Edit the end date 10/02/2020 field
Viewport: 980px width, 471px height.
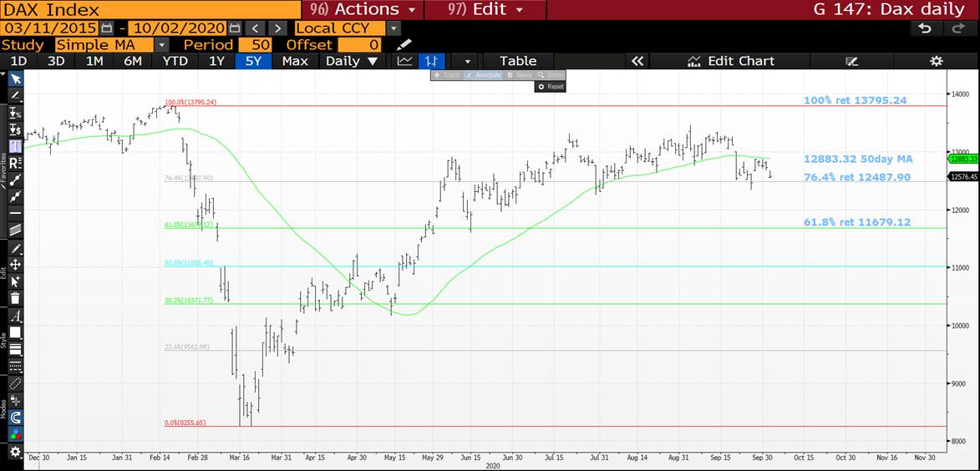178,28
